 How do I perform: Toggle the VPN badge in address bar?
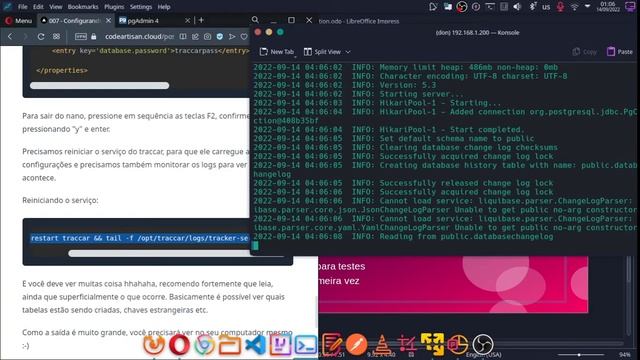click(x=81, y=36)
